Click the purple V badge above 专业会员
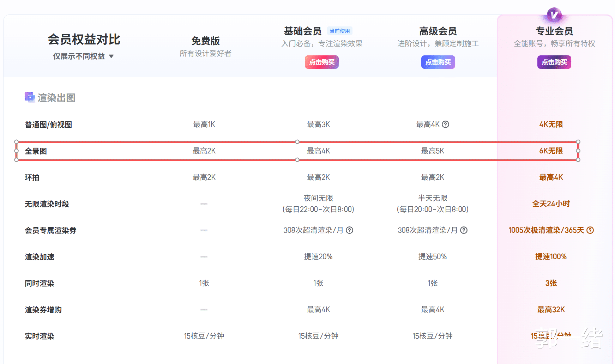Viewport: 615px width, 364px height. pos(554,15)
